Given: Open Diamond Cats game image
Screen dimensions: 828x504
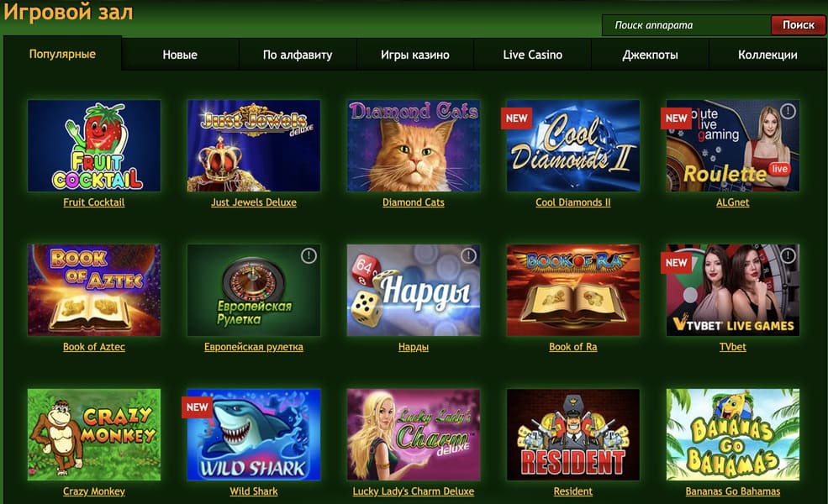Looking at the screenshot, I should [414, 145].
